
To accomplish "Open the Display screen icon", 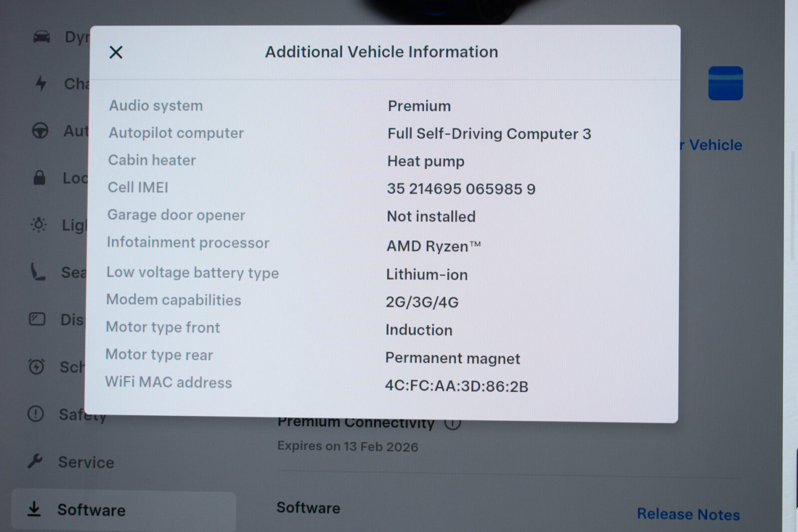I will (x=37, y=319).
